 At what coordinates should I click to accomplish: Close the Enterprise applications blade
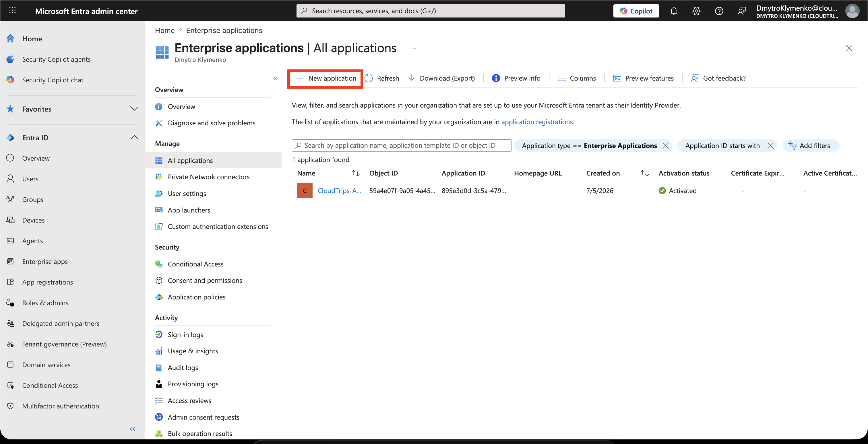849,48
